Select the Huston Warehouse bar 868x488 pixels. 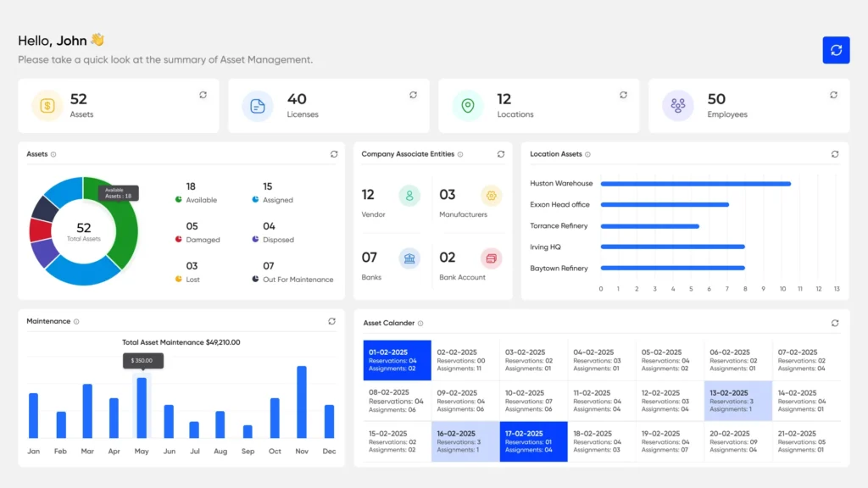(695, 183)
